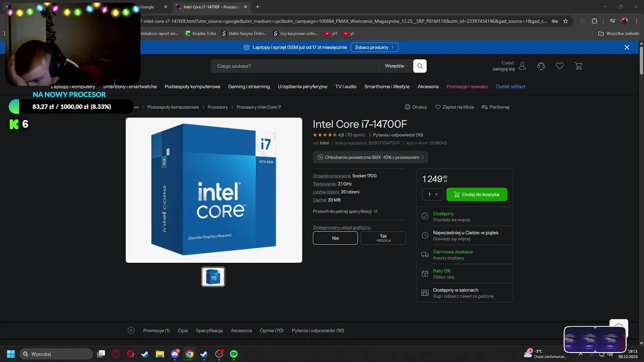Open 'Akcesoria' in top navigation

[x=428, y=86]
